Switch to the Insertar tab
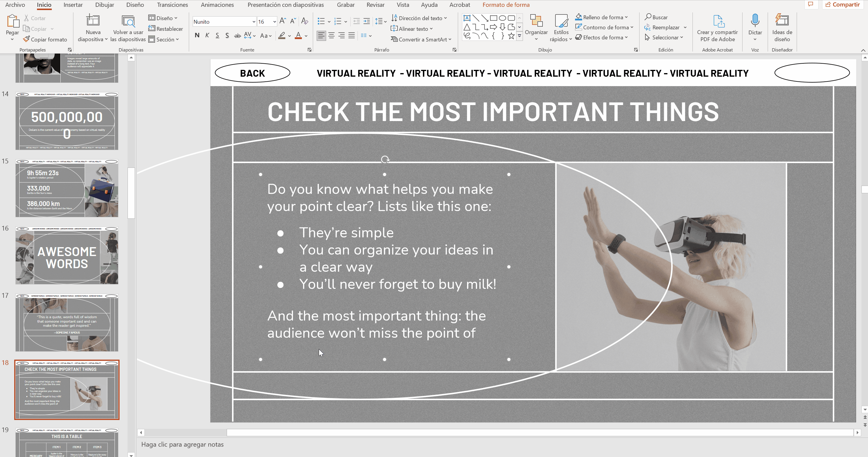 click(x=73, y=5)
